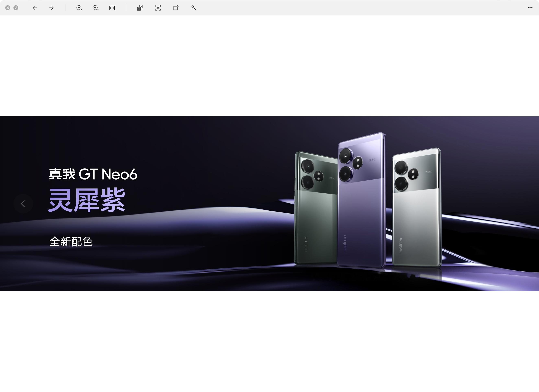Click the "全新配色" text
The width and height of the screenshot is (539, 392).
[x=71, y=242]
